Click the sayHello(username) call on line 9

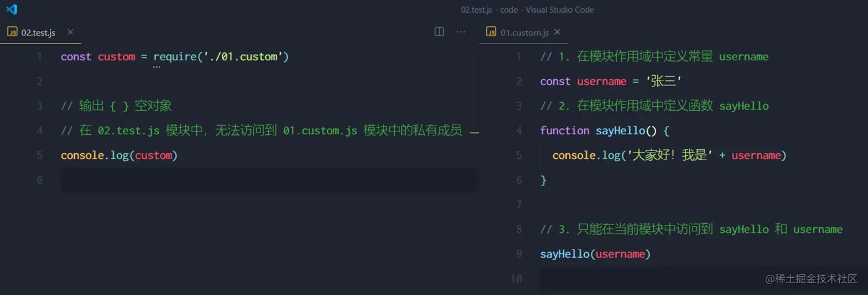click(595, 254)
